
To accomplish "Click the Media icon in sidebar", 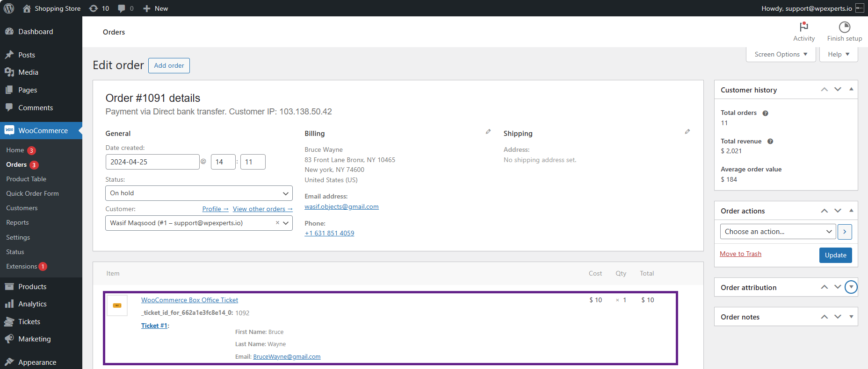I will point(9,72).
